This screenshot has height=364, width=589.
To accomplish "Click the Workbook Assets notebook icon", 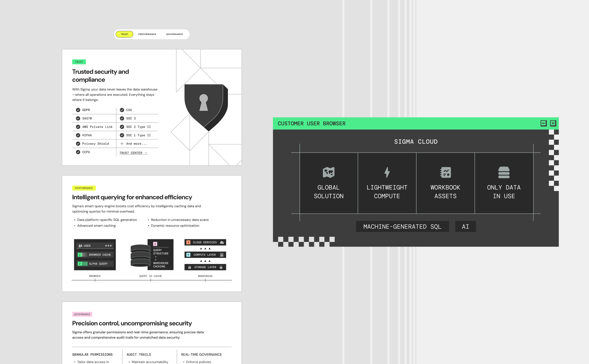I will coord(445,172).
